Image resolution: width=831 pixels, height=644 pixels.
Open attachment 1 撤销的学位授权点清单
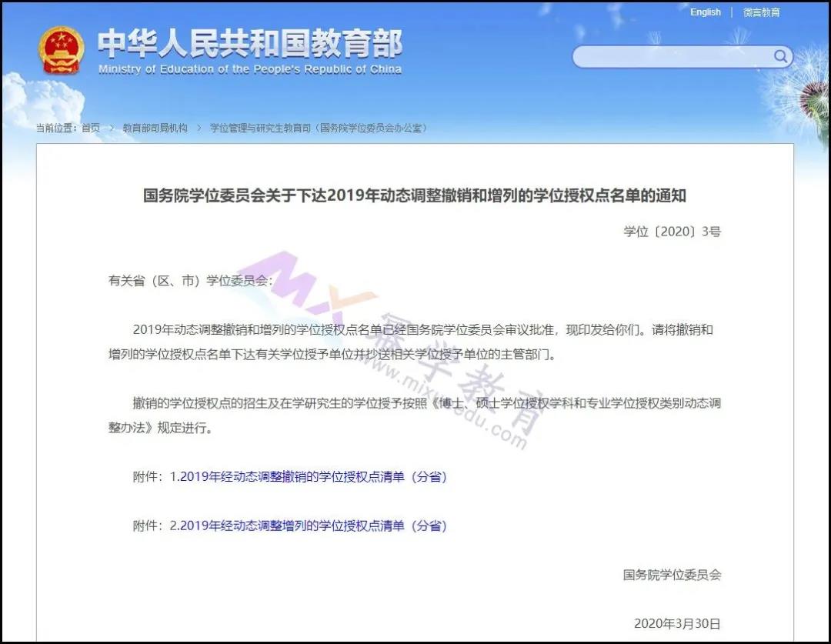tap(309, 476)
